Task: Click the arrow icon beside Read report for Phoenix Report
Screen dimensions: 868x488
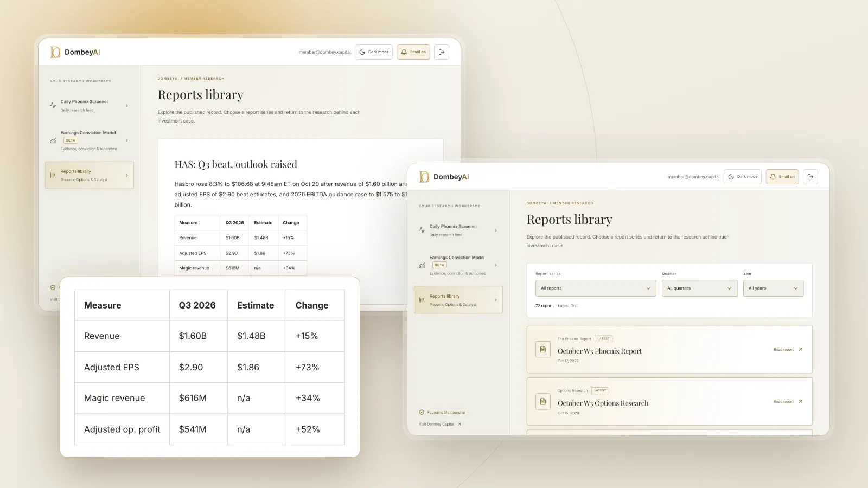Action: (x=800, y=349)
